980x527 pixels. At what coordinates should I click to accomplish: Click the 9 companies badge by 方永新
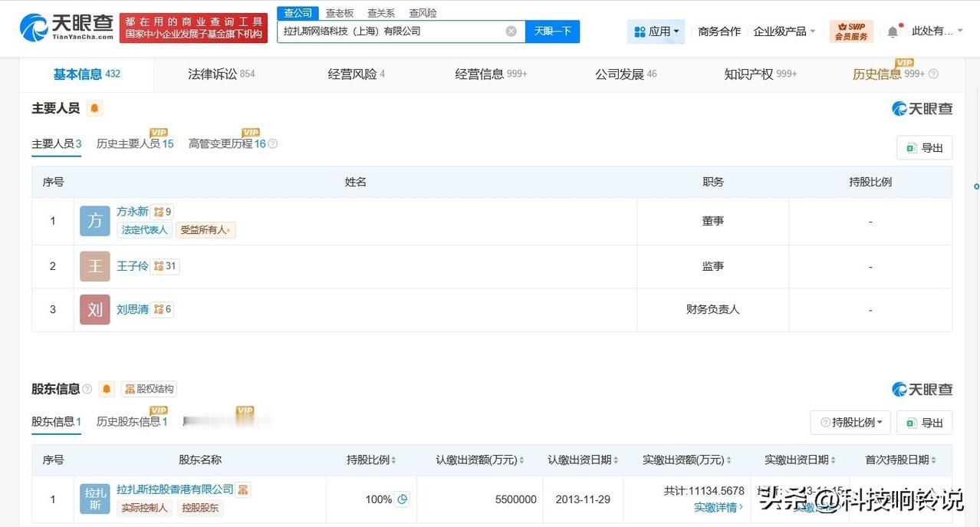click(163, 212)
